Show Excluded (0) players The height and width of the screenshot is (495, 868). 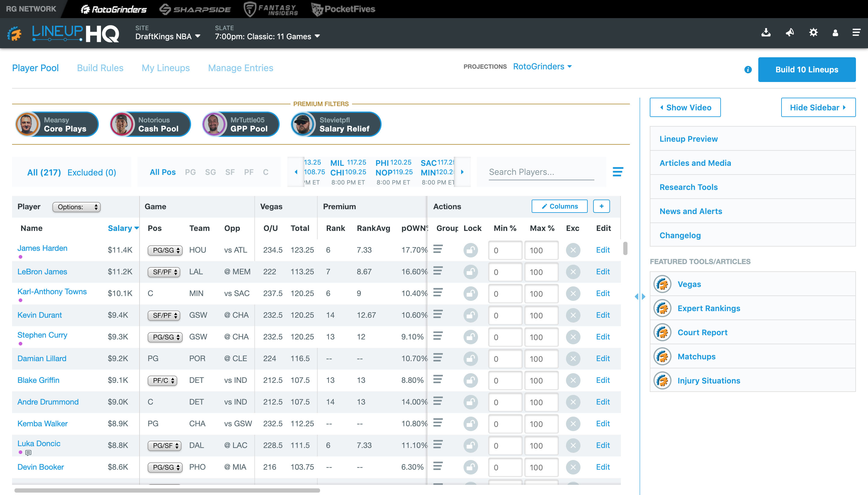click(x=92, y=172)
